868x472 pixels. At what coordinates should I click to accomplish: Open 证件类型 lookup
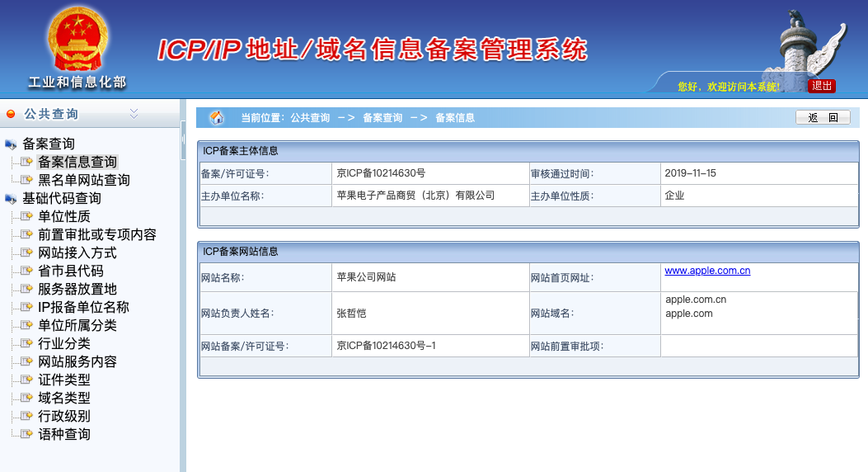pos(64,380)
